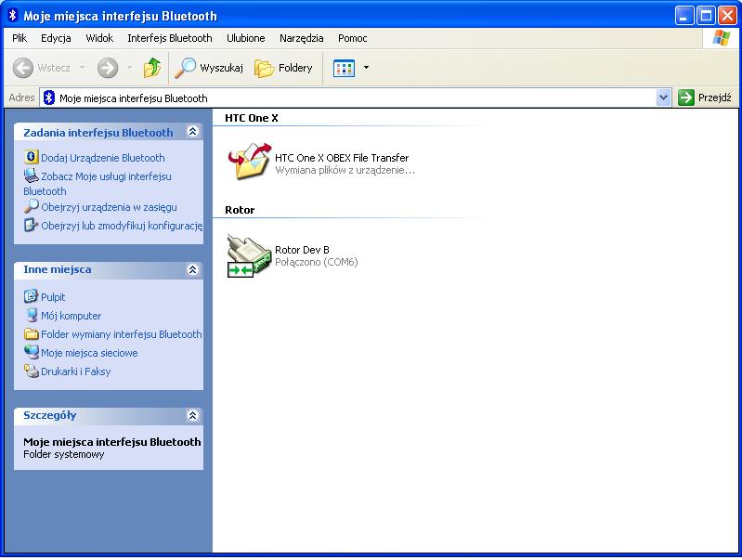Click Obejrzyj urządzenia w zasięgu link

click(109, 207)
